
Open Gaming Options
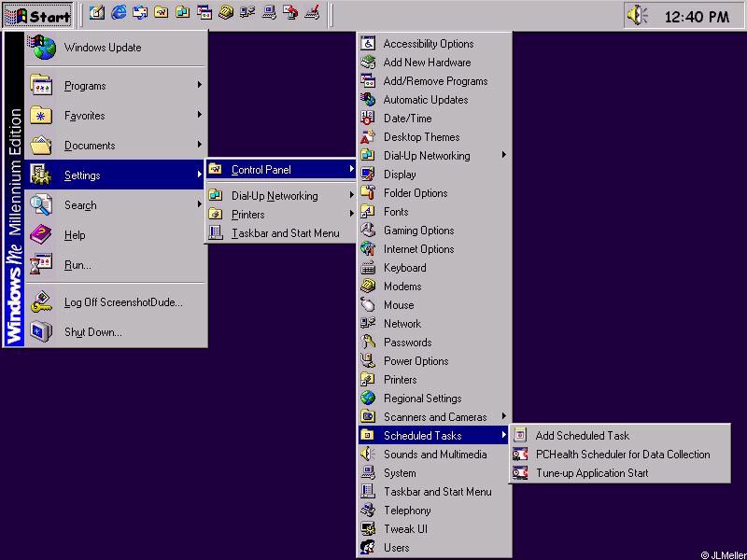(x=435, y=231)
